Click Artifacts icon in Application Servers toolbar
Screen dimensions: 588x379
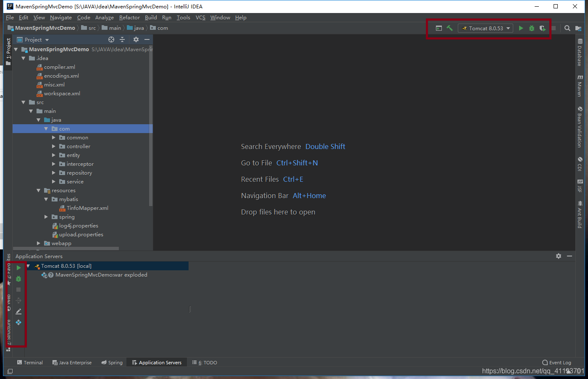click(18, 322)
